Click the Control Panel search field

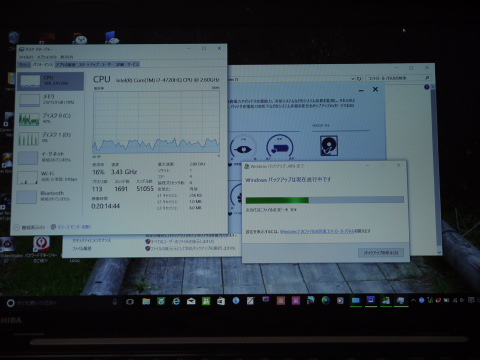[x=398, y=78]
